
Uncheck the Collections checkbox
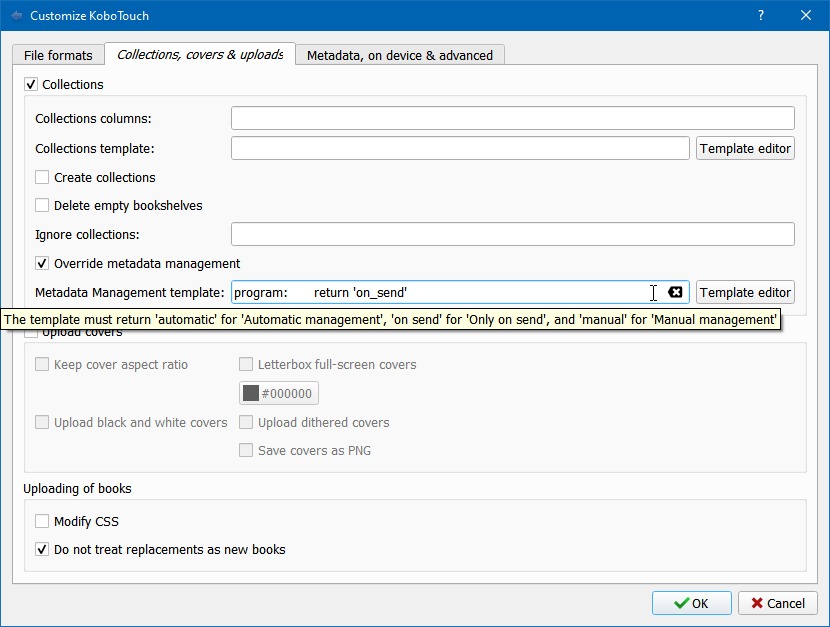pyautogui.click(x=32, y=85)
